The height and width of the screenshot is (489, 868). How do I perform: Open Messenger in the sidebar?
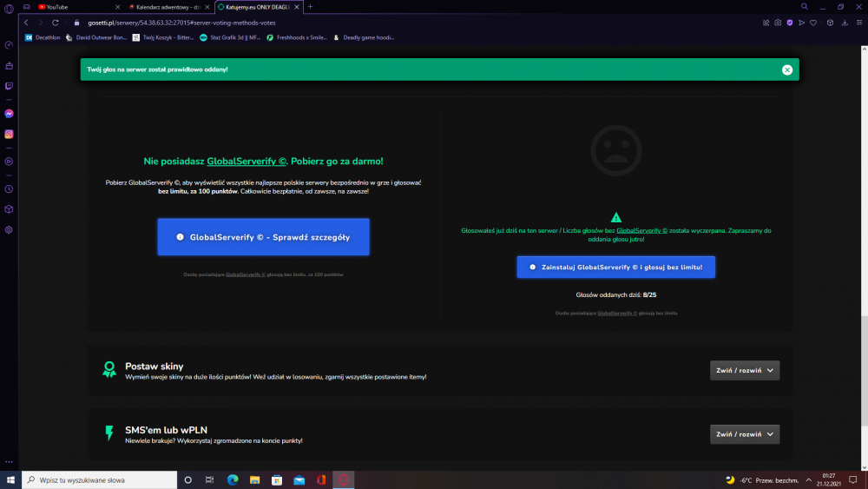pyautogui.click(x=9, y=114)
